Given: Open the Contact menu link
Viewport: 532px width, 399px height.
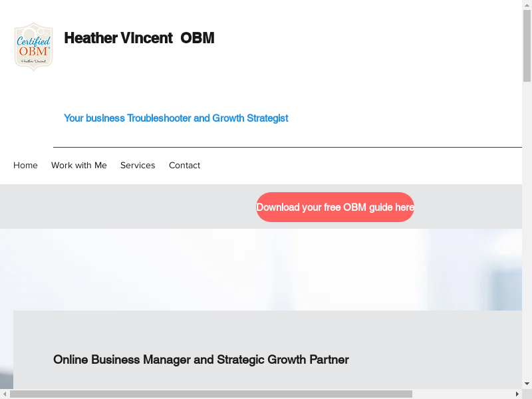Looking at the screenshot, I should click(x=184, y=166).
